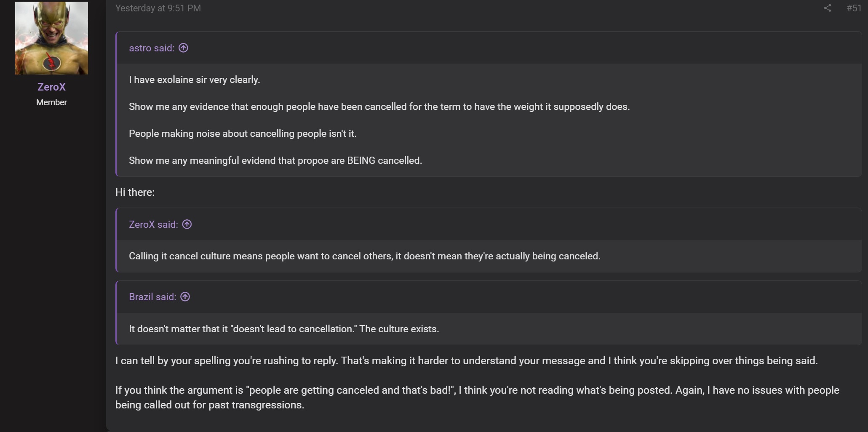The height and width of the screenshot is (432, 868).
Task: Open ZeroX's avatar image
Action: click(x=51, y=38)
